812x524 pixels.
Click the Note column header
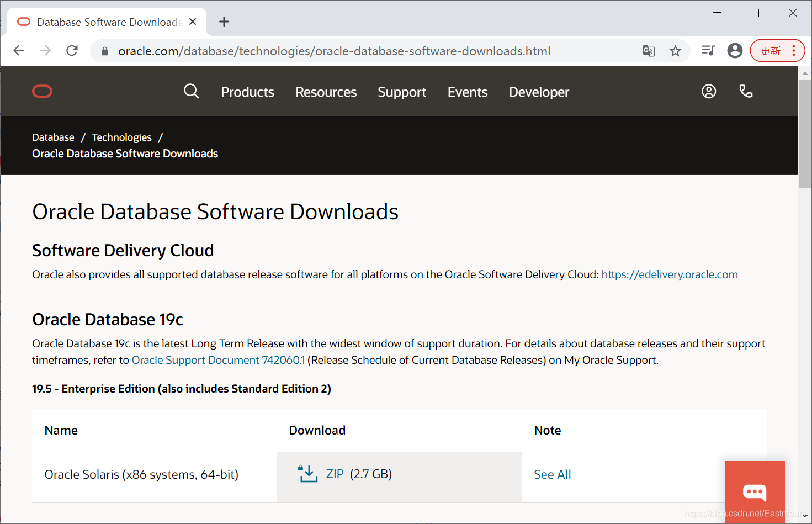pos(547,430)
